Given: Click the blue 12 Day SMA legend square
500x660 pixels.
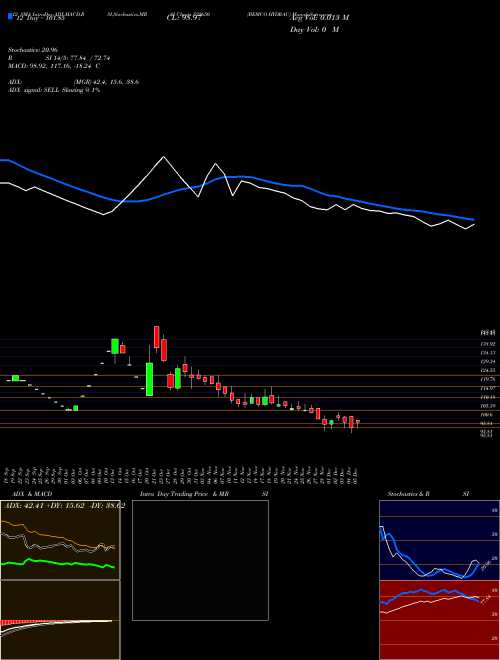Looking at the screenshot, I should pos(10,16).
